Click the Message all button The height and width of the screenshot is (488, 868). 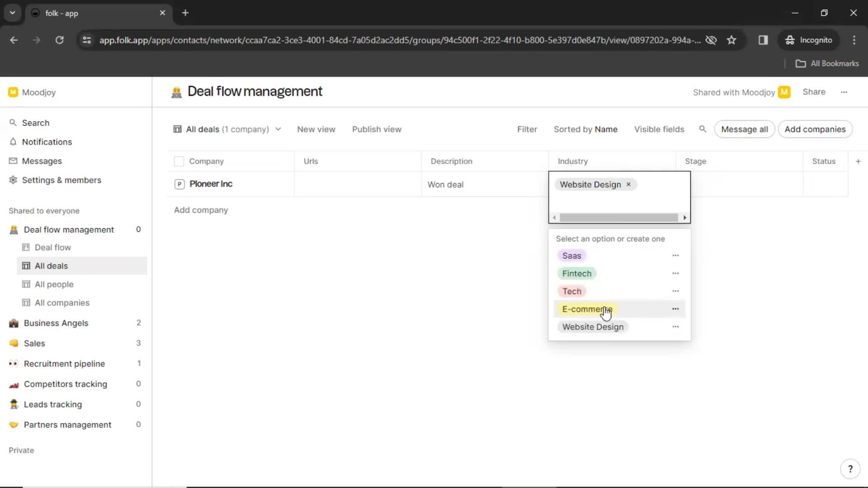[x=745, y=129]
